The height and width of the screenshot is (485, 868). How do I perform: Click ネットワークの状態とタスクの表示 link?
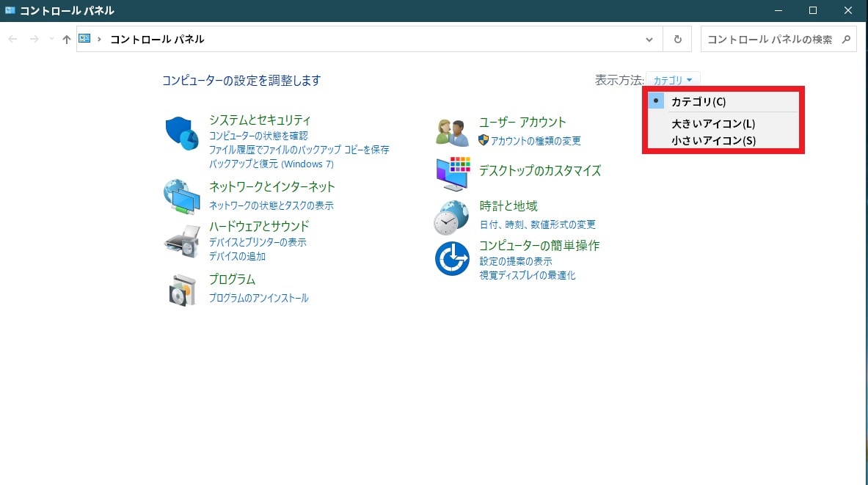click(271, 205)
